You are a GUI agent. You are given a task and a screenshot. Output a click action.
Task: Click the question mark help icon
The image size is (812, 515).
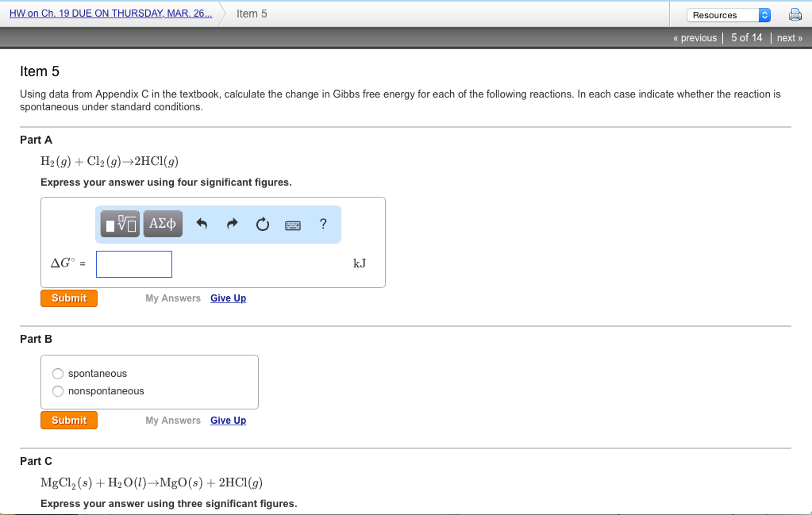tap(323, 224)
